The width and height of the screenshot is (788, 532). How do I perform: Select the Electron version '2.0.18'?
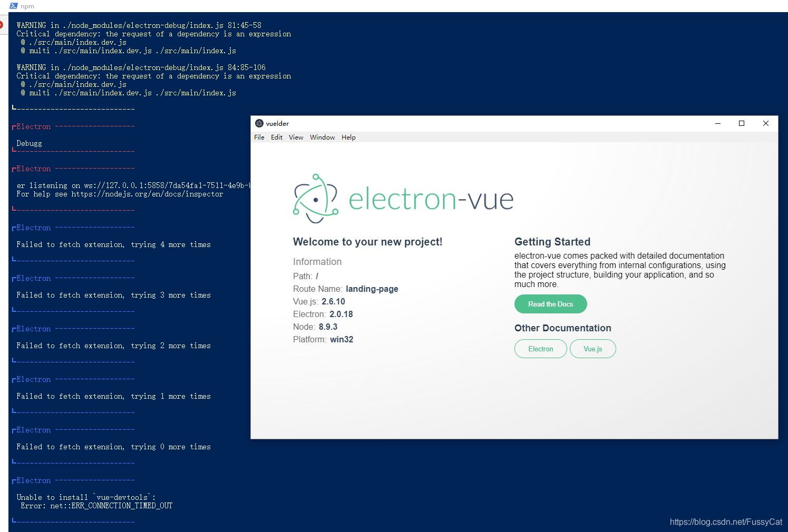point(341,314)
